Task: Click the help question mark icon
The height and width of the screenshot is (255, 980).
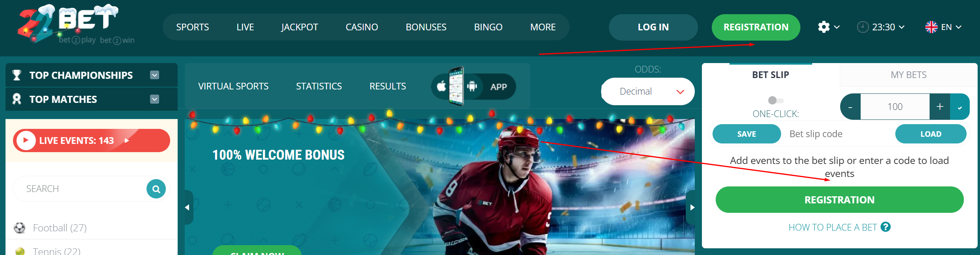Action: (885, 227)
